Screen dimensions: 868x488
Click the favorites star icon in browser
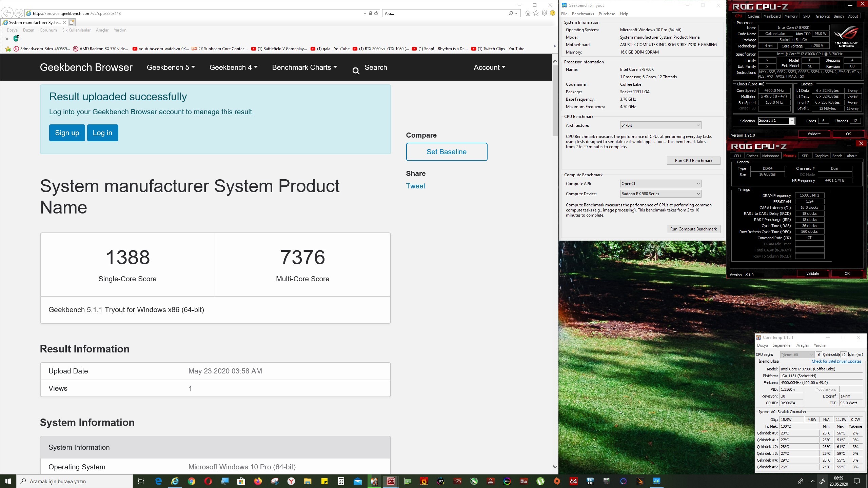pyautogui.click(x=536, y=13)
